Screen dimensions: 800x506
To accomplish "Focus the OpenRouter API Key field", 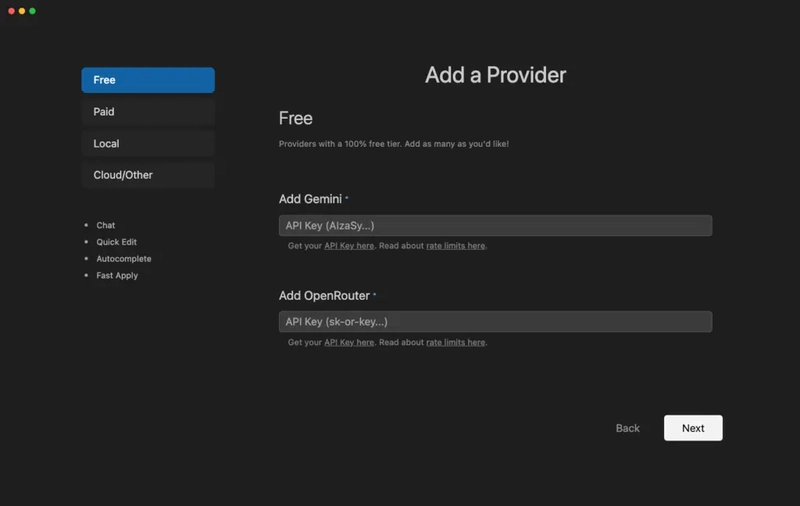I will point(495,322).
